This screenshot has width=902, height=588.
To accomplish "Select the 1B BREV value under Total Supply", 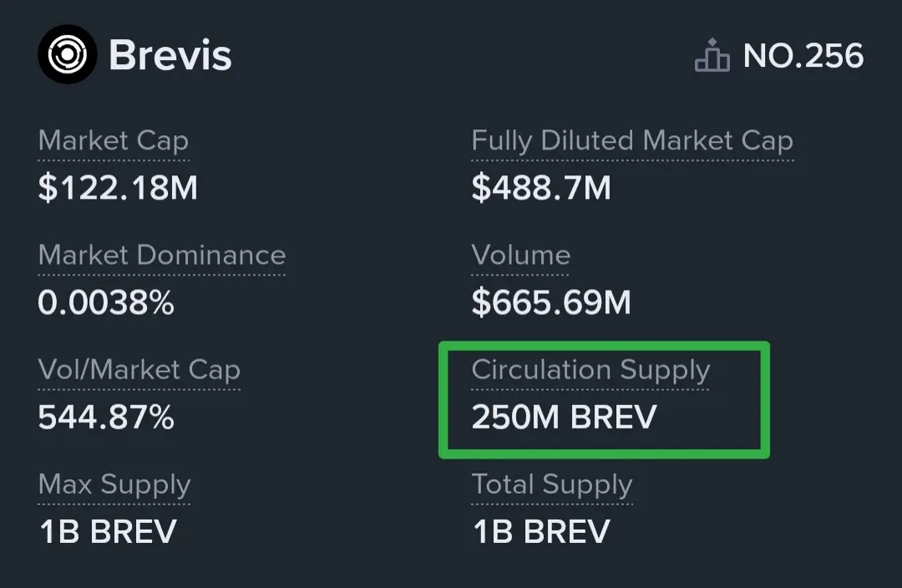I will [541, 532].
